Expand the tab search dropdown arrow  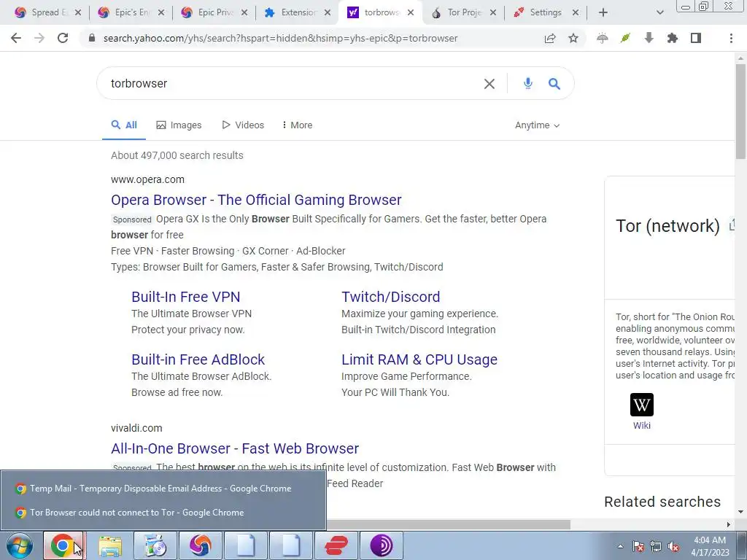(x=659, y=13)
